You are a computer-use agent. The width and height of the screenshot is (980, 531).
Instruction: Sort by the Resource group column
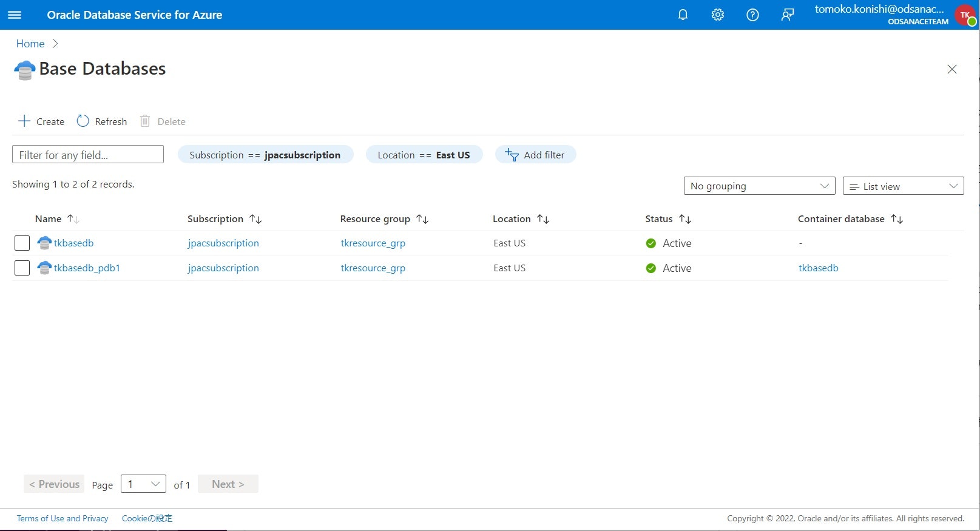[x=385, y=219]
